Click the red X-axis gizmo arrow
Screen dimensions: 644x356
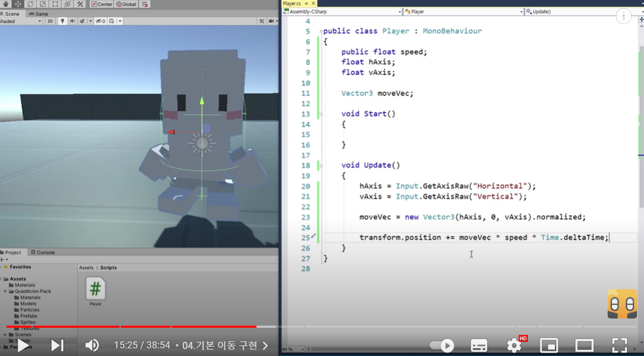[171, 132]
